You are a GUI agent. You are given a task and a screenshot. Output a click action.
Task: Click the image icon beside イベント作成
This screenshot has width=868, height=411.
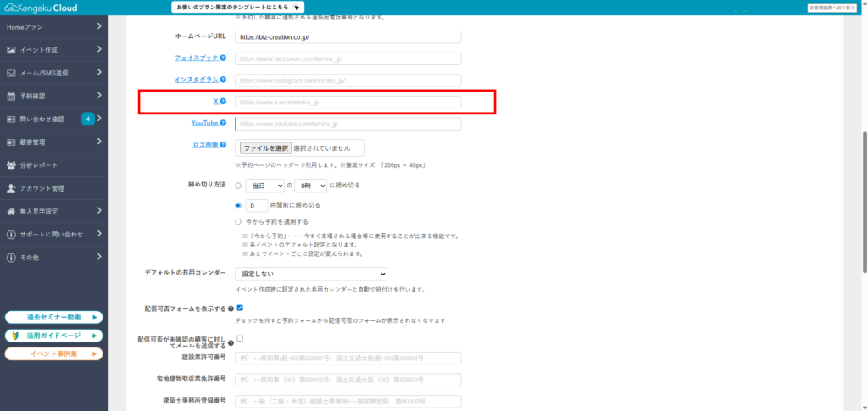(11, 50)
